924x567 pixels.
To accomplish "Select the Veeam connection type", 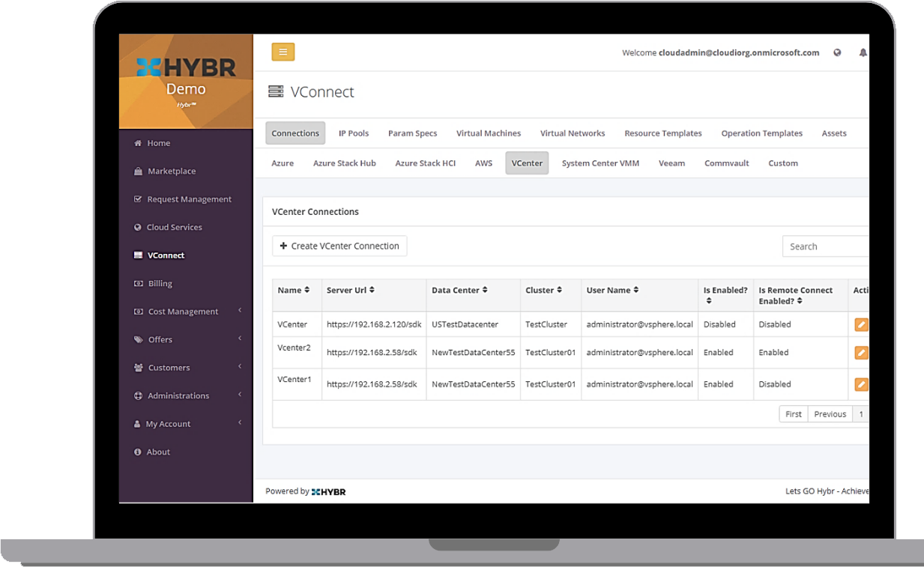I will point(672,163).
